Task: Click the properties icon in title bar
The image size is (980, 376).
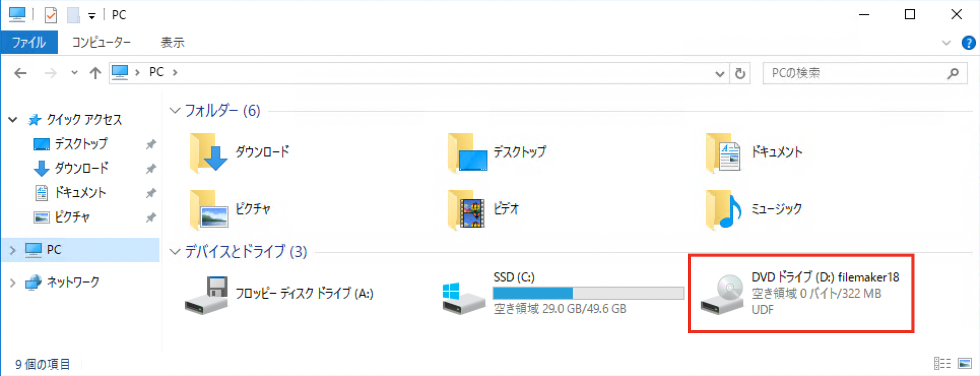Action: click(51, 15)
